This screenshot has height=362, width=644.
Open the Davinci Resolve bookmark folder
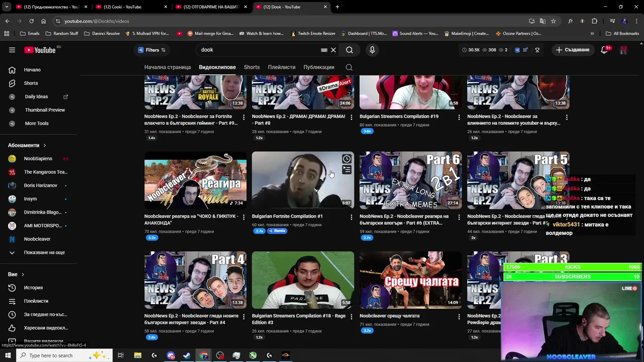pyautogui.click(x=102, y=34)
